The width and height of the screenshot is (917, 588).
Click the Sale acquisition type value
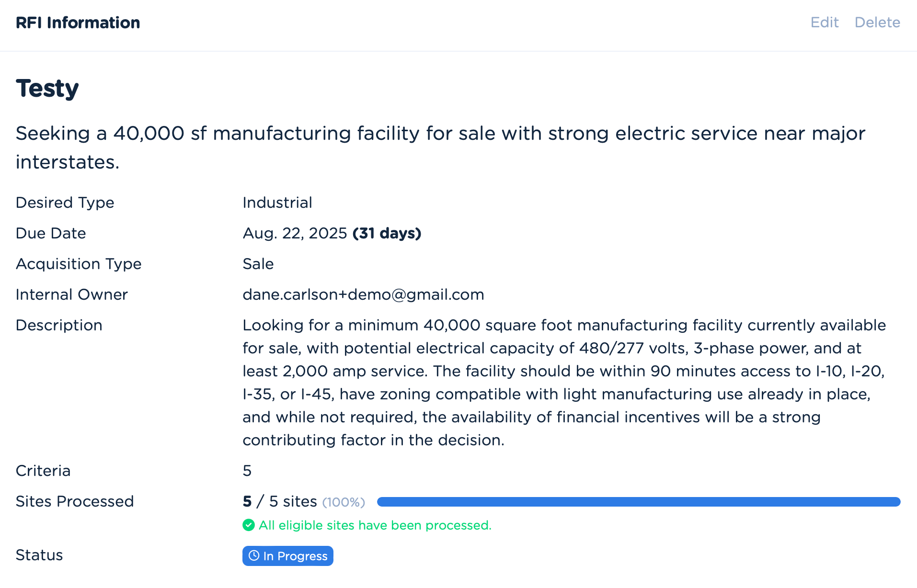(258, 264)
